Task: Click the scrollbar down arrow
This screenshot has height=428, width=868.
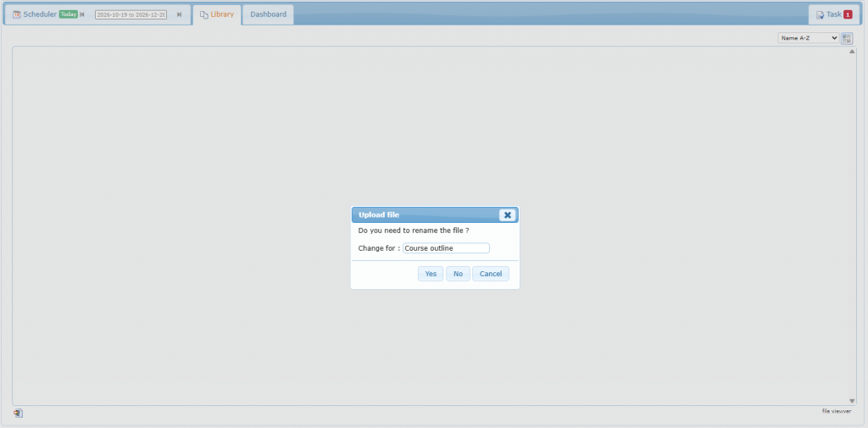Action: (x=853, y=401)
